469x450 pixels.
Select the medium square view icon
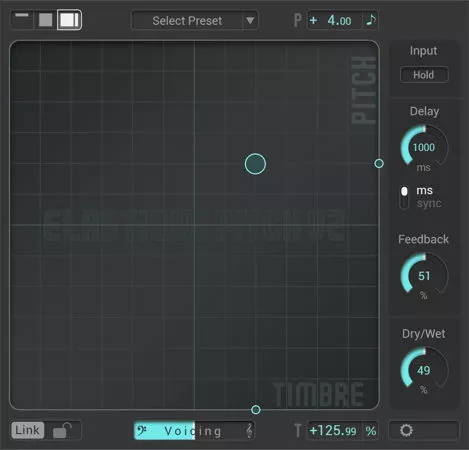tap(45, 20)
